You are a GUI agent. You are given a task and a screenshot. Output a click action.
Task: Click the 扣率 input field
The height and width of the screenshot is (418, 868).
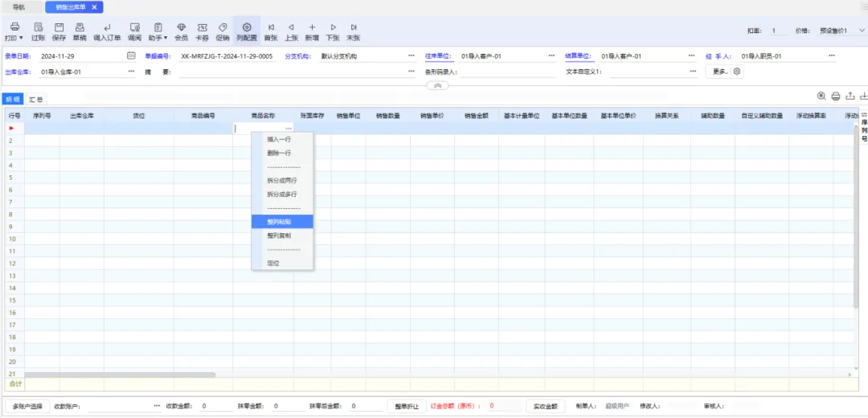pyautogui.click(x=779, y=31)
